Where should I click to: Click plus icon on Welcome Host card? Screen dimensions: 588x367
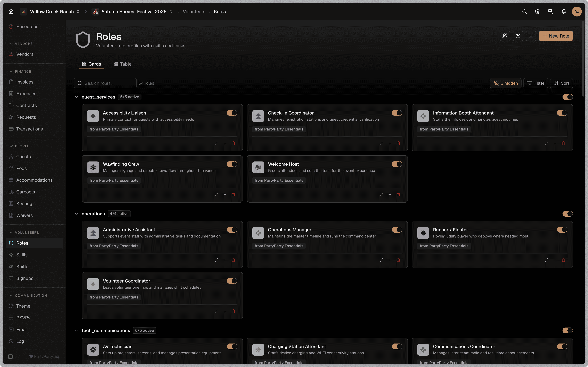tap(390, 194)
